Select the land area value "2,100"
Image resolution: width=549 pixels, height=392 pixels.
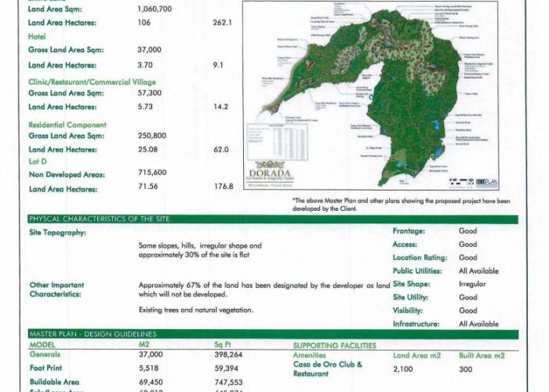(402, 369)
